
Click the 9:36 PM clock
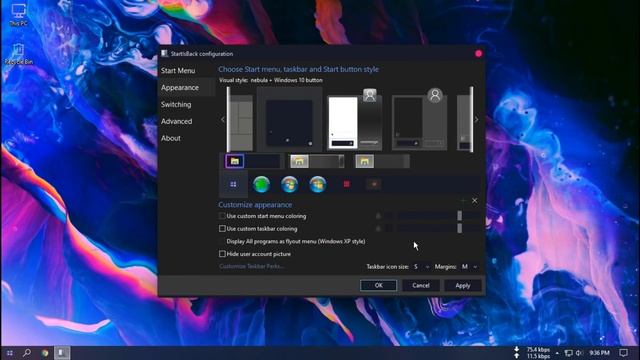[600, 353]
